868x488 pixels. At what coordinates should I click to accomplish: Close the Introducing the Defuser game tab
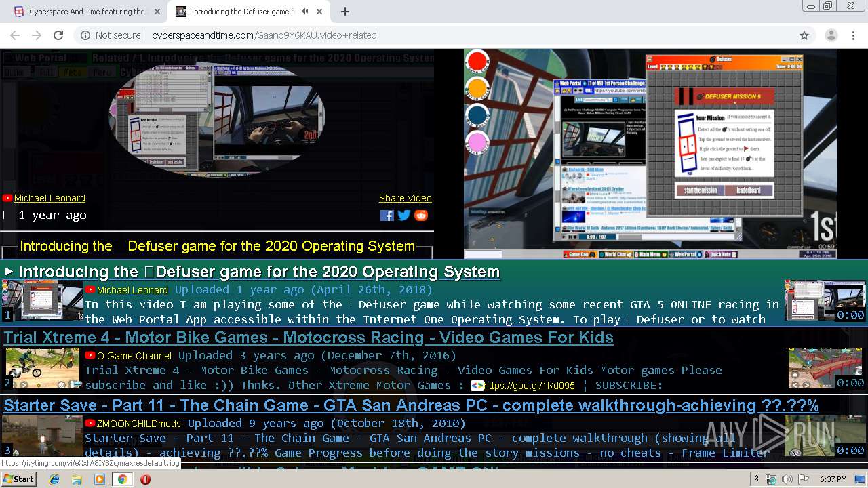pyautogui.click(x=319, y=12)
